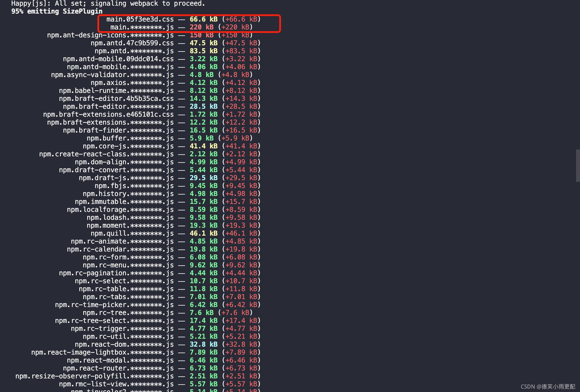Click the bold 220 kB size value
The image size is (580, 392).
[202, 27]
